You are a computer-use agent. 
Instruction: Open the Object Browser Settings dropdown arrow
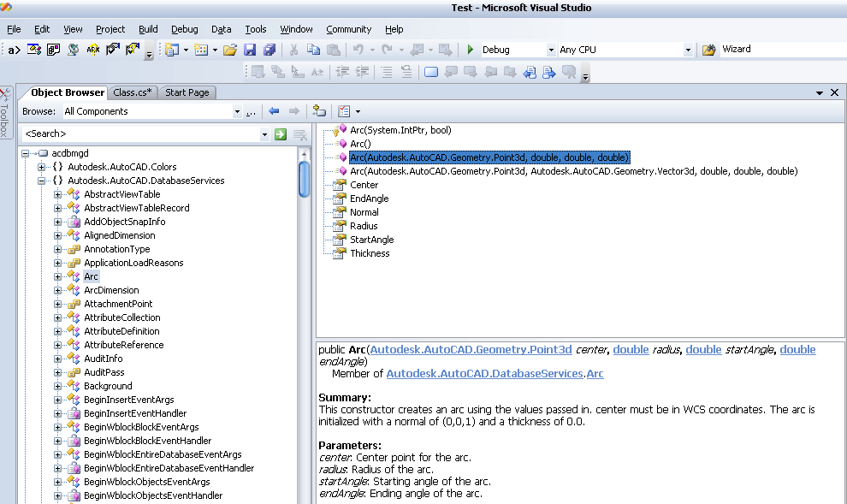point(358,112)
